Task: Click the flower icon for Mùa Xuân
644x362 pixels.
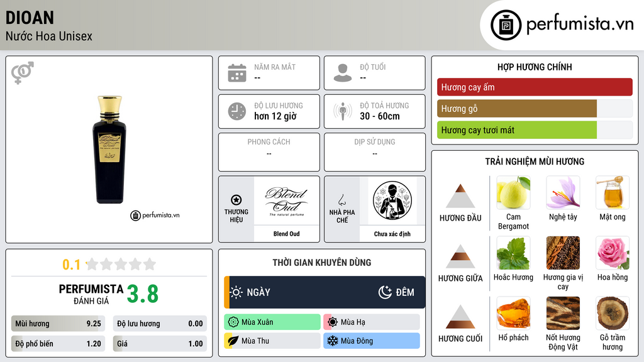Action: (x=233, y=322)
